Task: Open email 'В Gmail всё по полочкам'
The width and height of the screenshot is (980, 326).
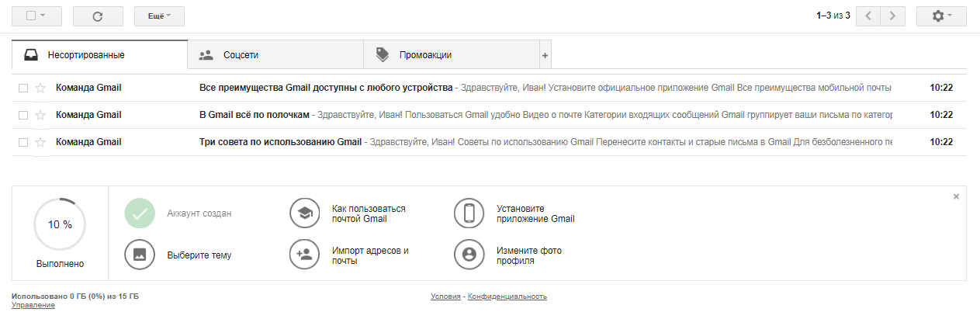Action: (489, 115)
